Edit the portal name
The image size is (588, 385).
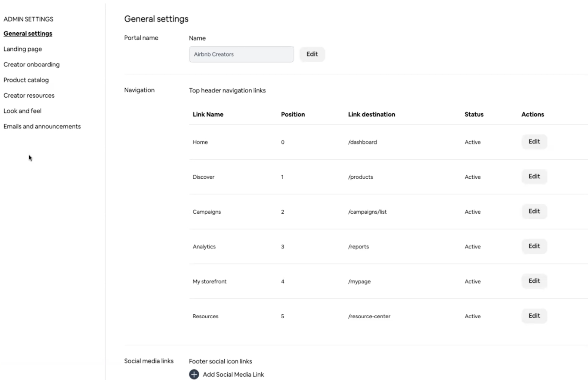point(312,54)
